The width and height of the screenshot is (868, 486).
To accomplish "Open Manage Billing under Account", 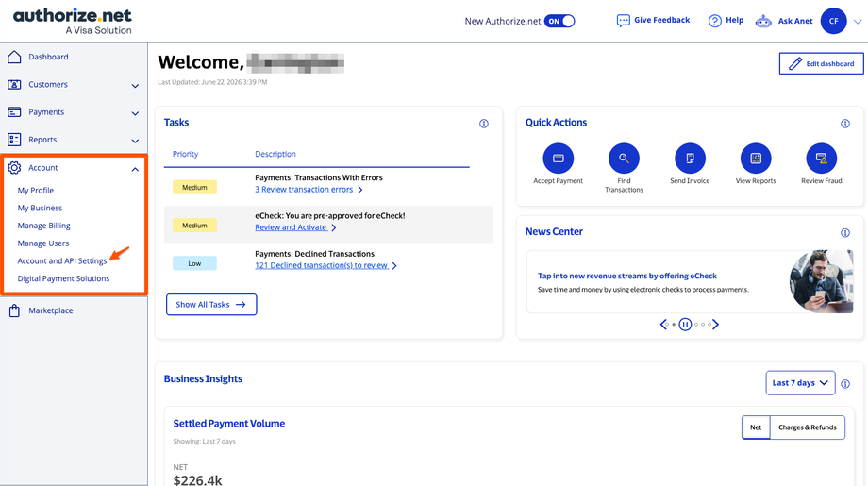I will pyautogui.click(x=43, y=226).
